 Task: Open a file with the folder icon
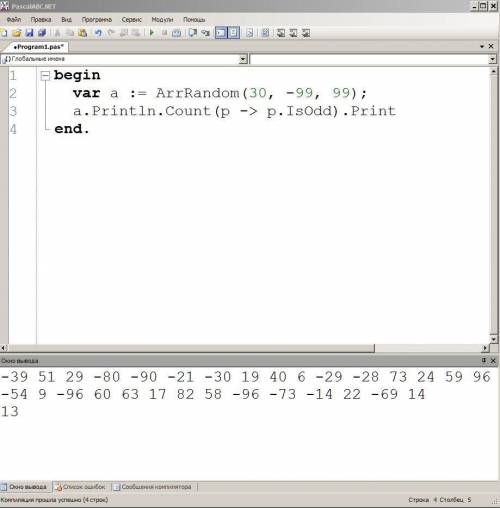(x=16, y=33)
